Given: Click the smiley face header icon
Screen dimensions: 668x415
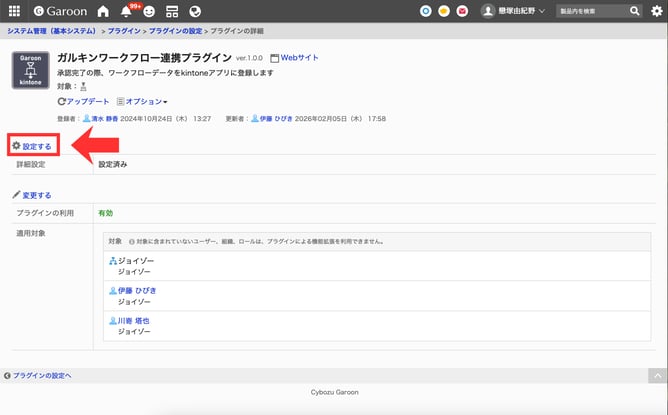Looking at the screenshot, I should coord(149,11).
